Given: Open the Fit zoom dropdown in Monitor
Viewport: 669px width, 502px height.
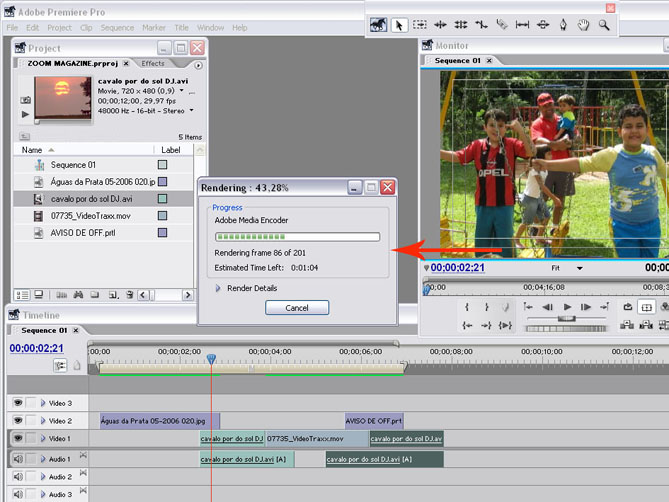Looking at the screenshot, I should [x=576, y=268].
